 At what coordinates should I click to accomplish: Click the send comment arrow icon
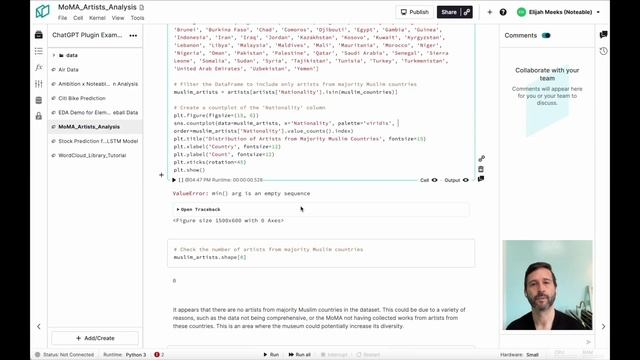(588, 342)
